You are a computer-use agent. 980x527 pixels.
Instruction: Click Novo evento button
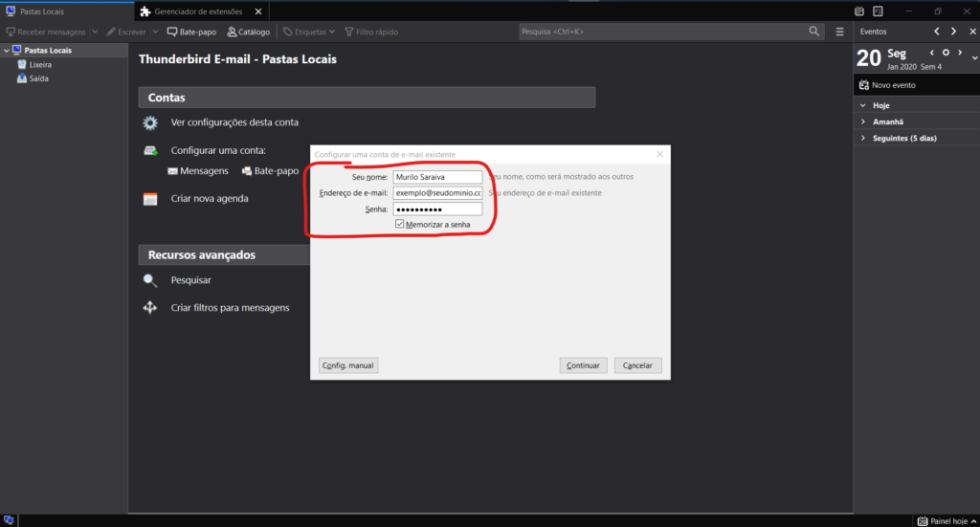pos(887,85)
